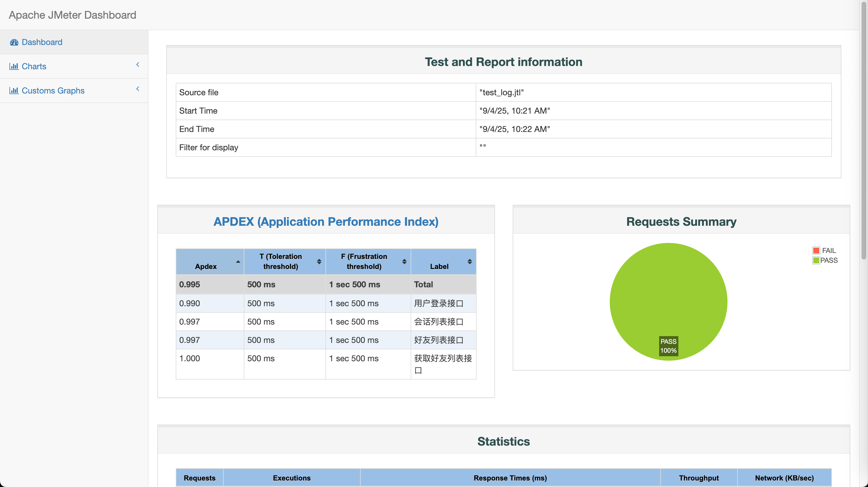Click the Apache JMeter Dashboard title link

point(72,15)
